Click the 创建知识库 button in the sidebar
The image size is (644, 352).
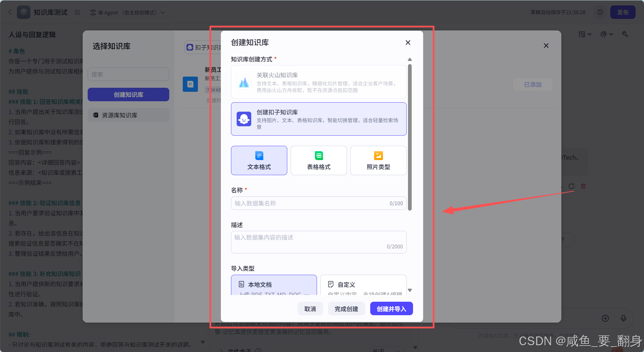(128, 94)
